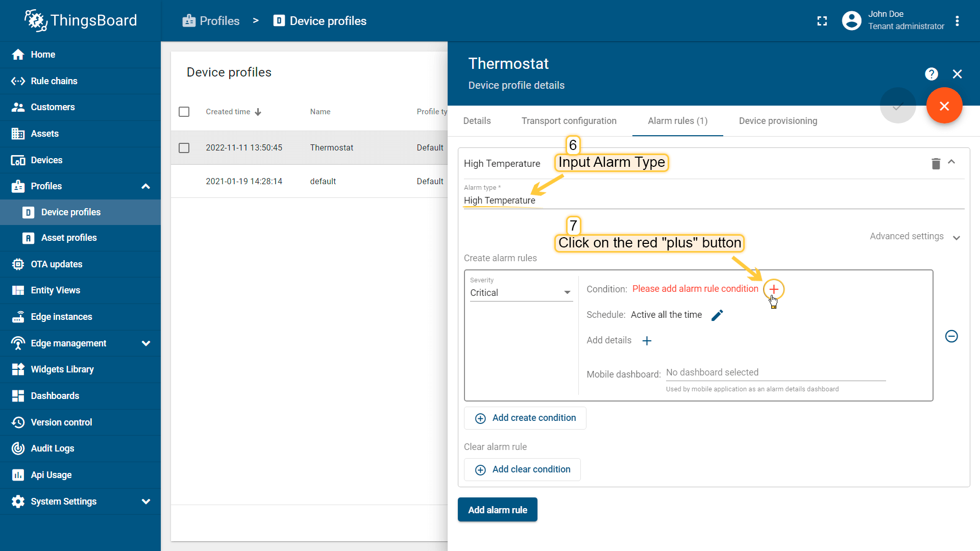Open help question mark icon
The image size is (980, 551).
[932, 74]
